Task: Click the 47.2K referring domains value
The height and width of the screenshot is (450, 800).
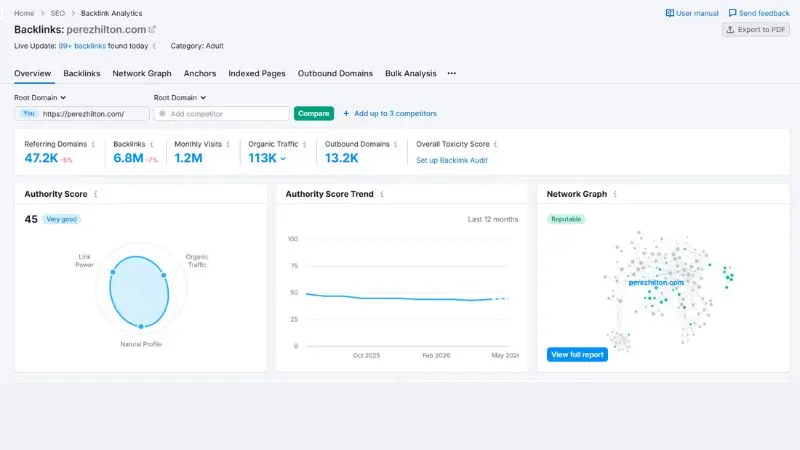Action: (x=41, y=158)
